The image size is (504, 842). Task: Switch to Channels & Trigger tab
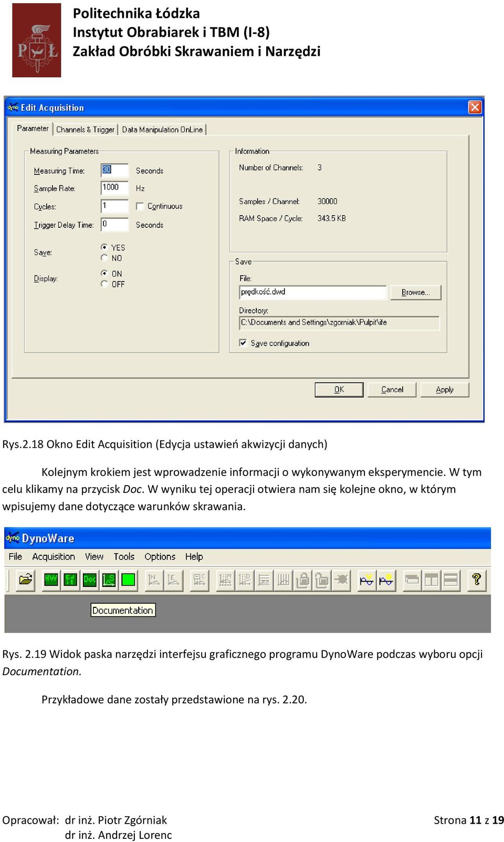pyautogui.click(x=85, y=130)
